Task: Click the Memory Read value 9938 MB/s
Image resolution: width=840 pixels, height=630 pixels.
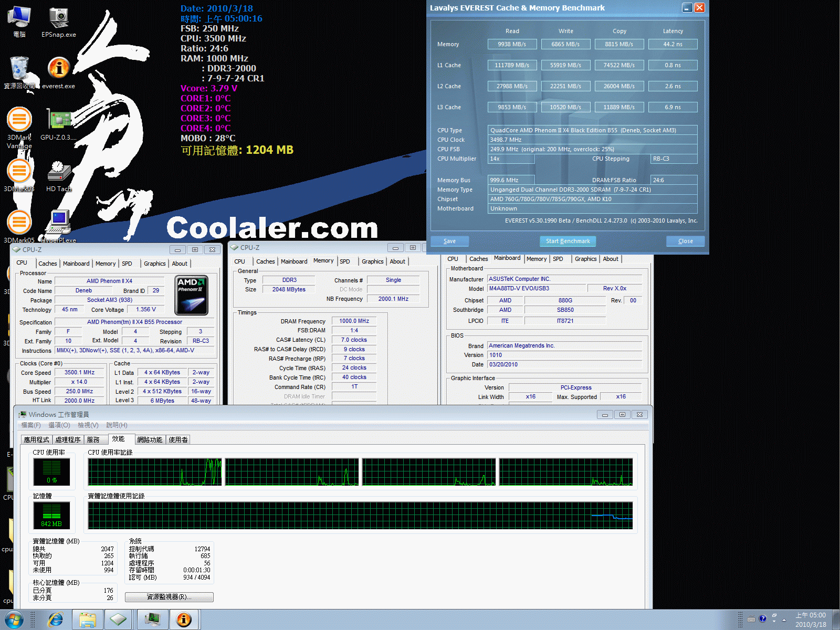Action: (512, 44)
